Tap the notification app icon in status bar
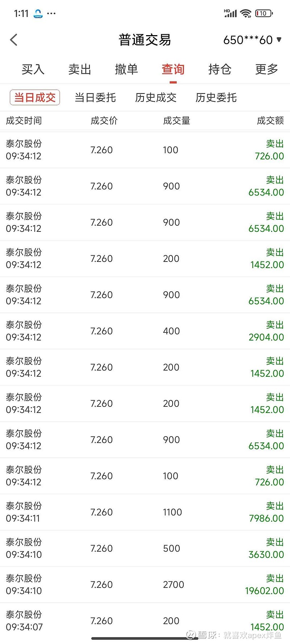290x644 pixels. point(38,14)
